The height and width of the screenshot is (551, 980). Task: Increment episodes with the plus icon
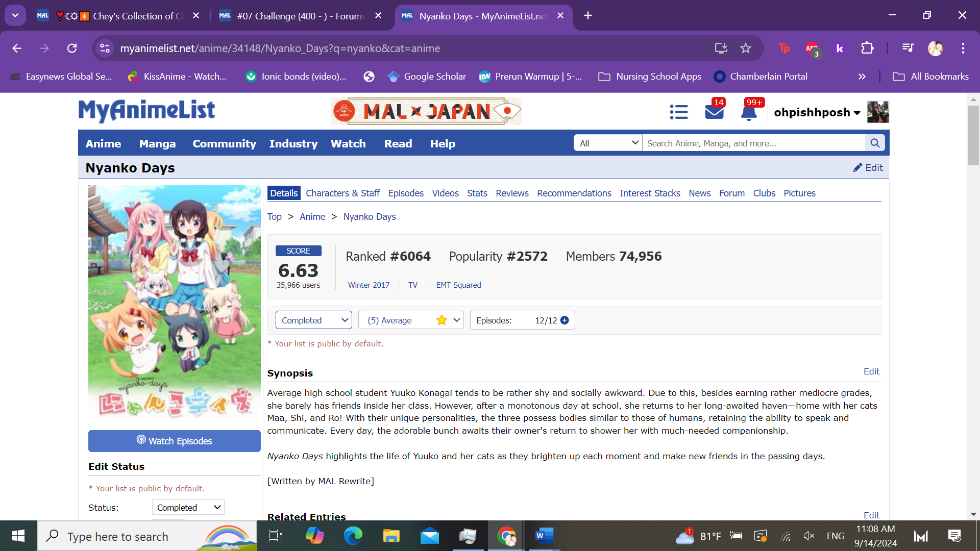click(565, 320)
